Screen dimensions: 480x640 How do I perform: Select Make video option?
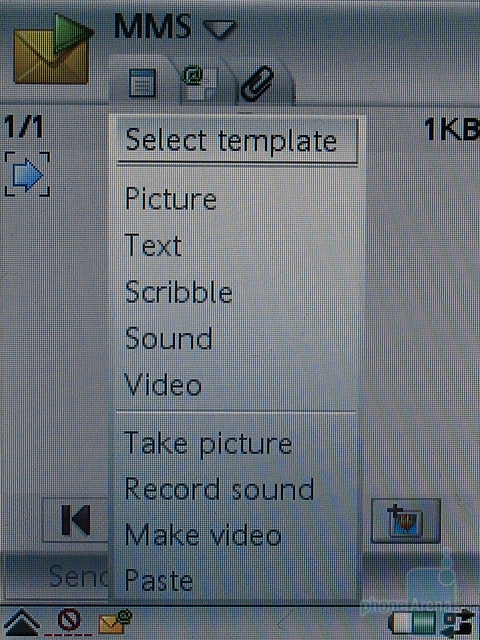pyautogui.click(x=203, y=535)
